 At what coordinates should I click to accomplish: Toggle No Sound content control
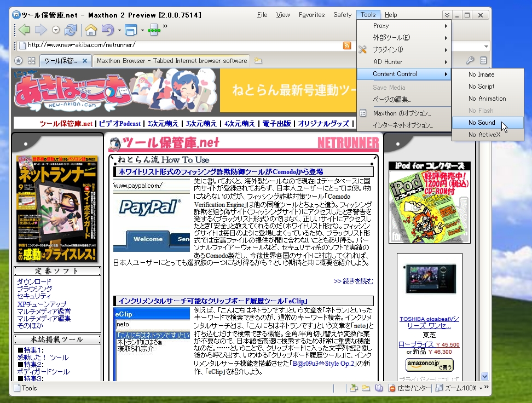(488, 123)
